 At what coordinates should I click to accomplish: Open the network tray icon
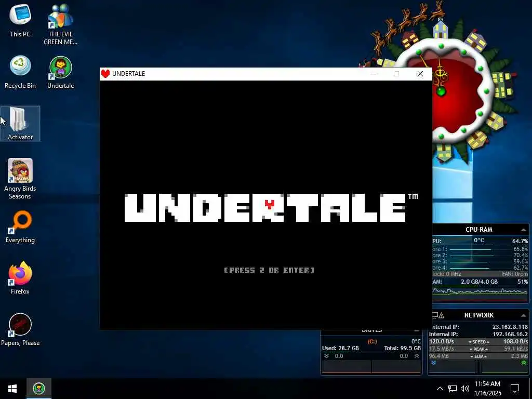point(453,389)
